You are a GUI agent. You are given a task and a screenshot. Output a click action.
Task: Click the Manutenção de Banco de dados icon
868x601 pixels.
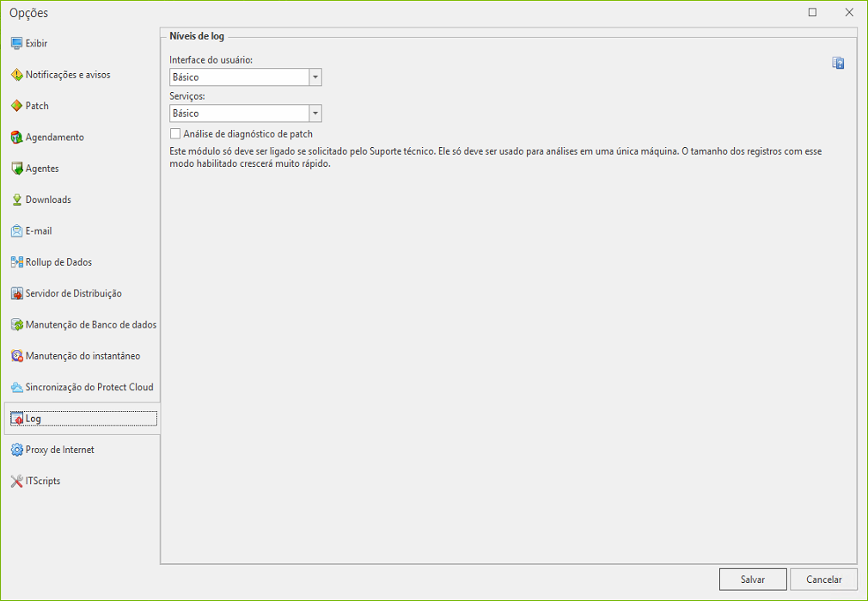point(16,325)
